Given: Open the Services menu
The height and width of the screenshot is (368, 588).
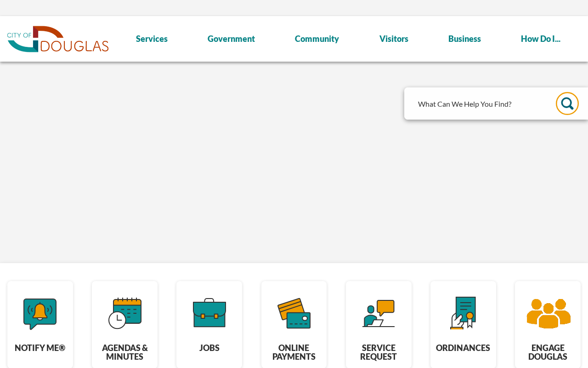Looking at the screenshot, I should (x=152, y=39).
